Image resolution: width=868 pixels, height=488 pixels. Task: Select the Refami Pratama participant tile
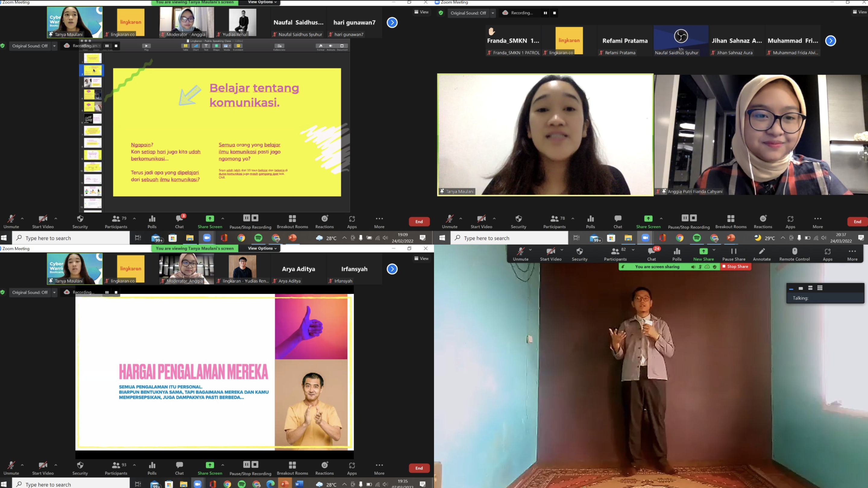[625, 40]
